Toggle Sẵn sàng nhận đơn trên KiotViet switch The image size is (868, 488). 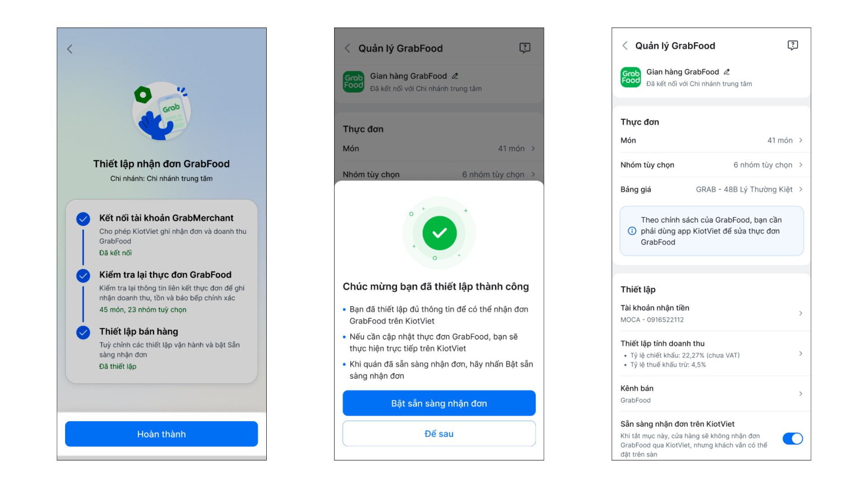(793, 438)
